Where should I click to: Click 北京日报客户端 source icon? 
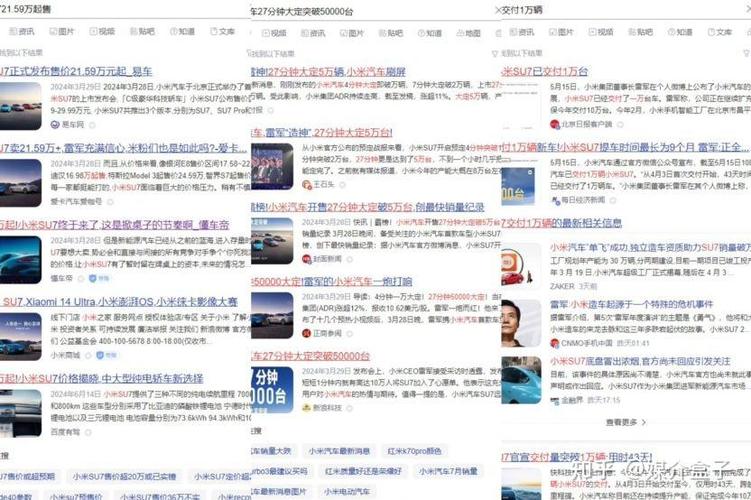(x=555, y=124)
